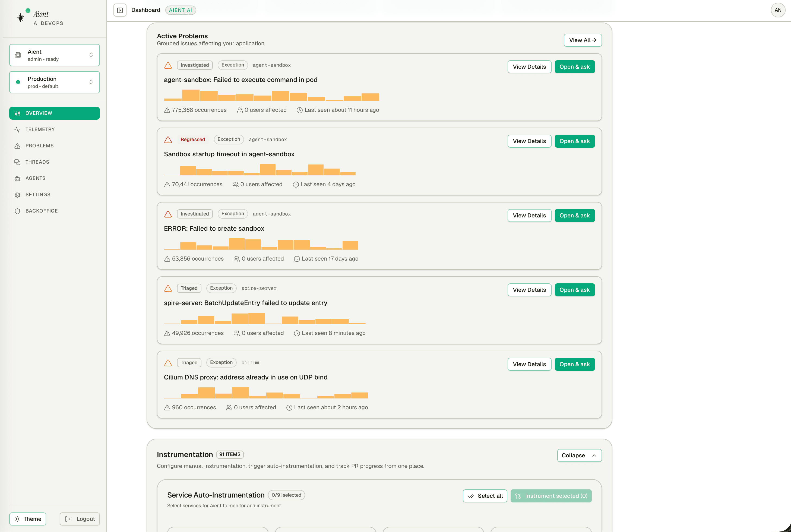791x532 pixels.
Task: Click the spire-server service label
Action: click(259, 288)
